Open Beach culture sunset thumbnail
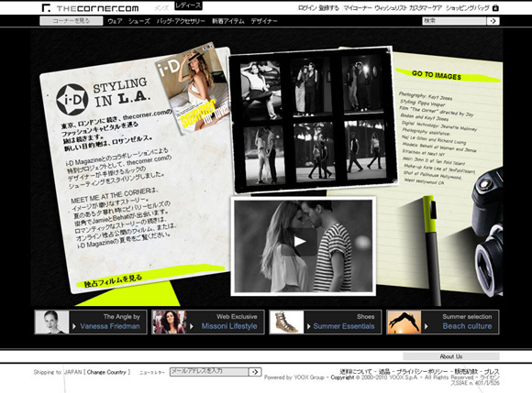This screenshot has height=393, width=532. point(405,322)
